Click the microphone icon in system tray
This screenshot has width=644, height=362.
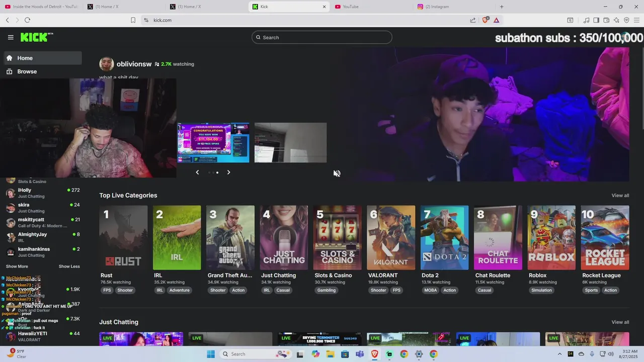click(592, 354)
